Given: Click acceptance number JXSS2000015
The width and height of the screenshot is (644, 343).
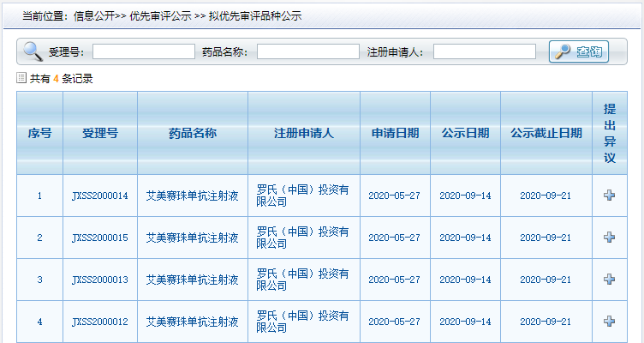Looking at the screenshot, I should (x=100, y=238).
